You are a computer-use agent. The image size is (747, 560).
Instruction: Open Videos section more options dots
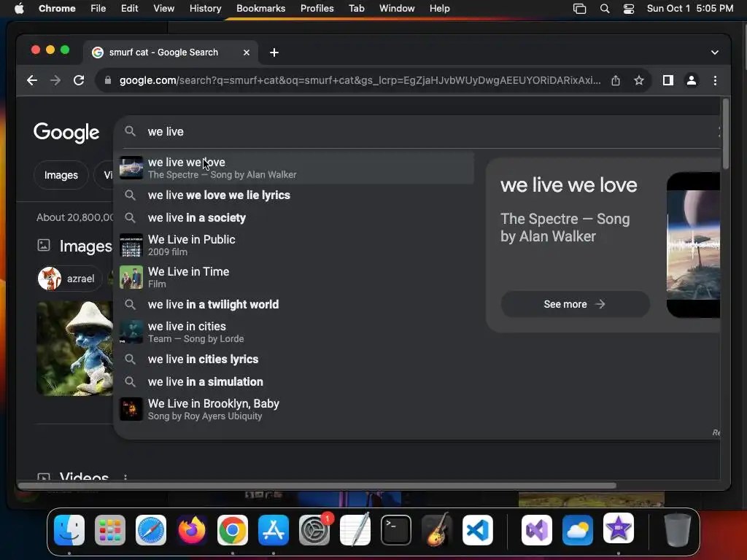(x=125, y=477)
